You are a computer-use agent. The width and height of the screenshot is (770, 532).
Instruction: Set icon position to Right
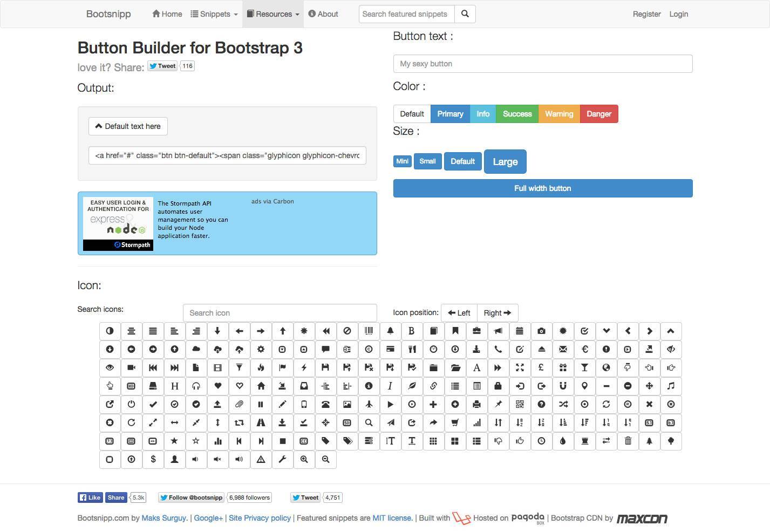click(x=498, y=313)
